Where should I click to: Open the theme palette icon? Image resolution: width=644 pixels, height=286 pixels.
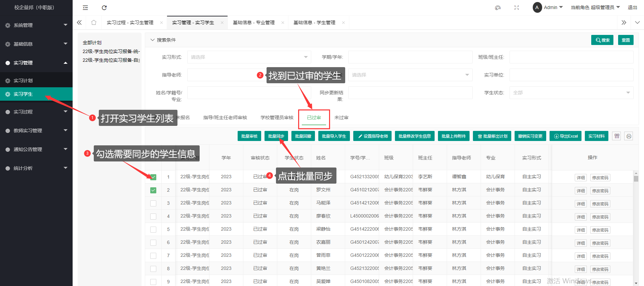click(498, 8)
